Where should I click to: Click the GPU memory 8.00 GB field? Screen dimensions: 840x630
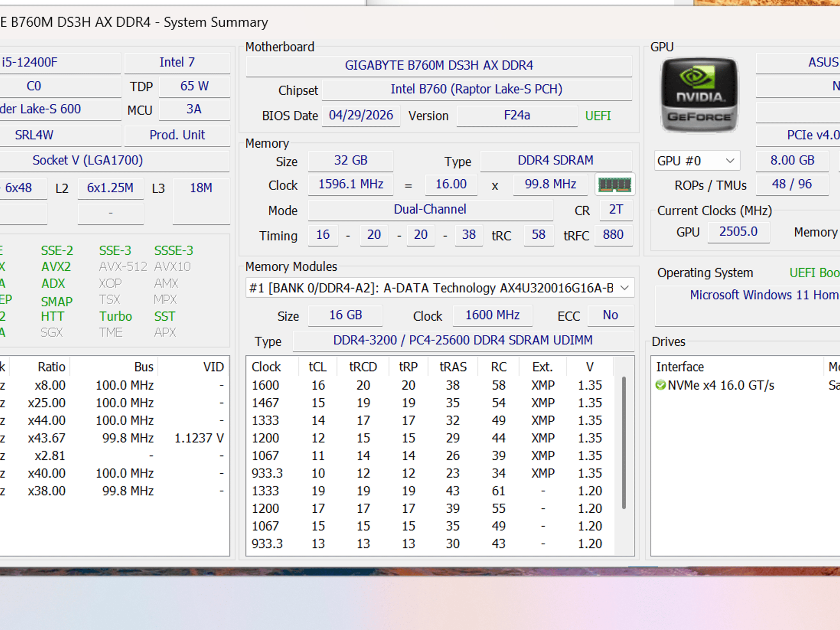pyautogui.click(x=792, y=160)
